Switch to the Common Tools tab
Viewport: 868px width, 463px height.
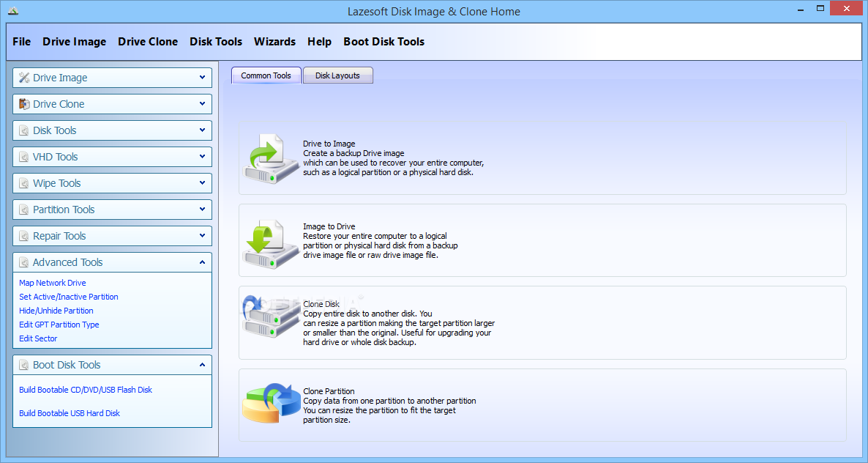[x=266, y=75]
